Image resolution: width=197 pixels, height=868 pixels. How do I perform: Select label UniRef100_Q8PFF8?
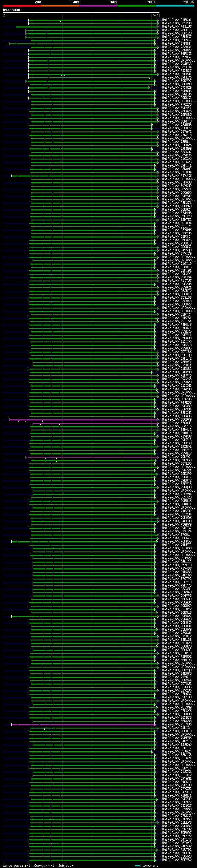pyautogui.click(x=176, y=121)
